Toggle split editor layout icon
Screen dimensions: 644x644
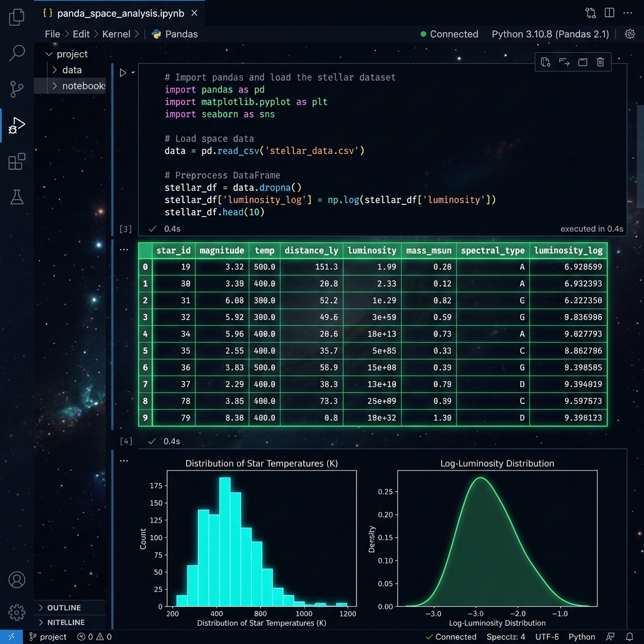[x=609, y=13]
